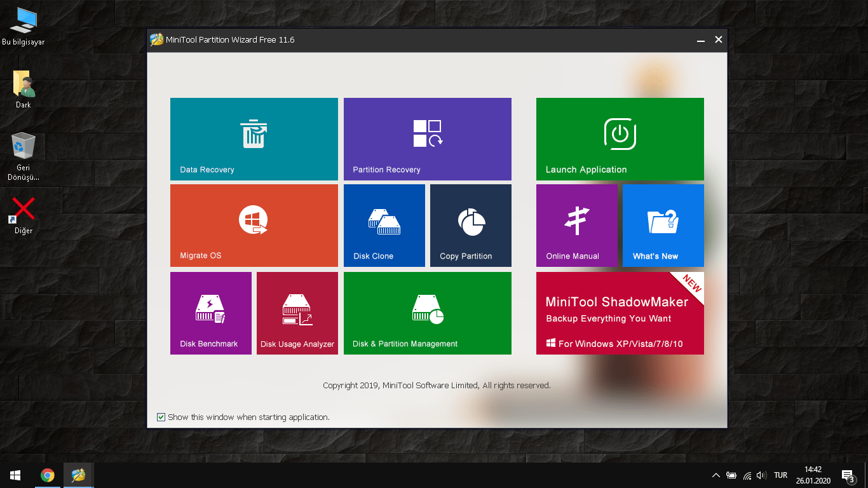This screenshot has height=488, width=868.
Task: Uncheck Show this window when starting application
Action: click(161, 417)
